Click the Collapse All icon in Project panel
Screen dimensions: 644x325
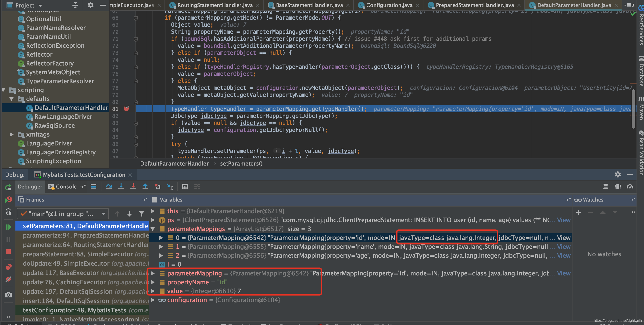click(x=75, y=5)
